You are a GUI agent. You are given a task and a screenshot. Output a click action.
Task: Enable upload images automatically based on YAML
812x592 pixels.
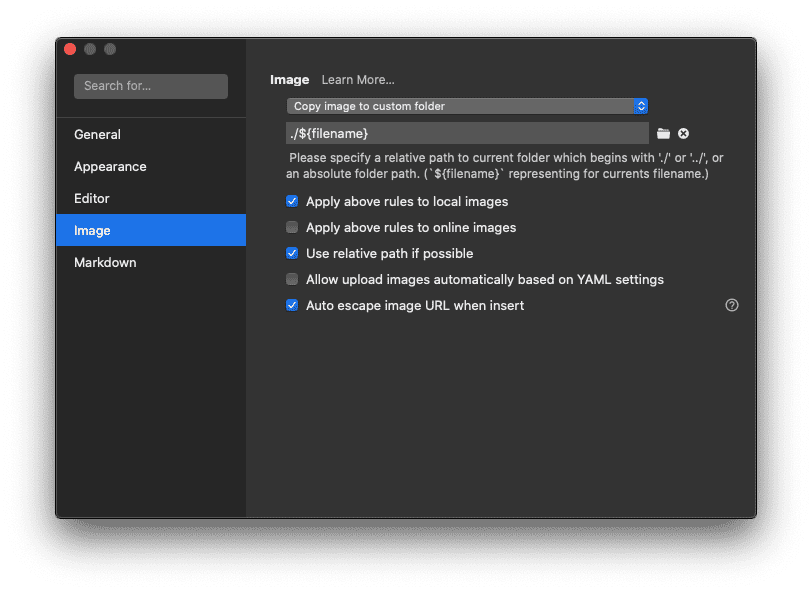[x=292, y=279]
